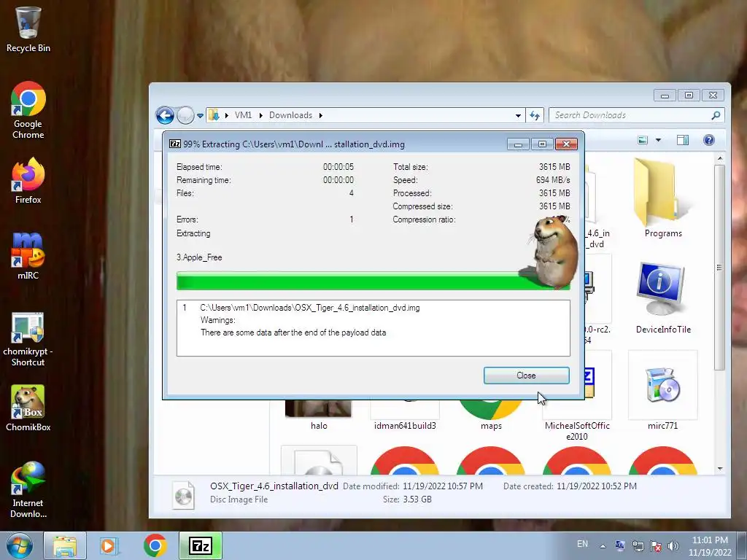This screenshot has width=747, height=560.
Task: Open the address bar history dropdown
Action: pyautogui.click(x=518, y=116)
